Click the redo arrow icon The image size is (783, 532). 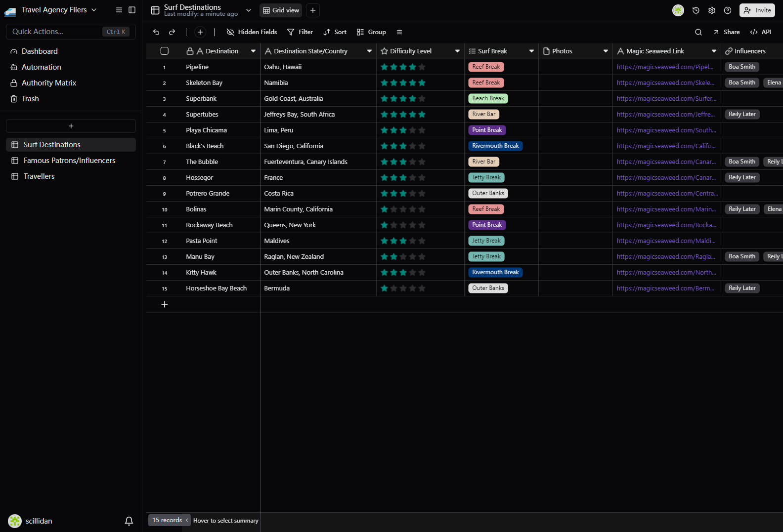click(172, 32)
